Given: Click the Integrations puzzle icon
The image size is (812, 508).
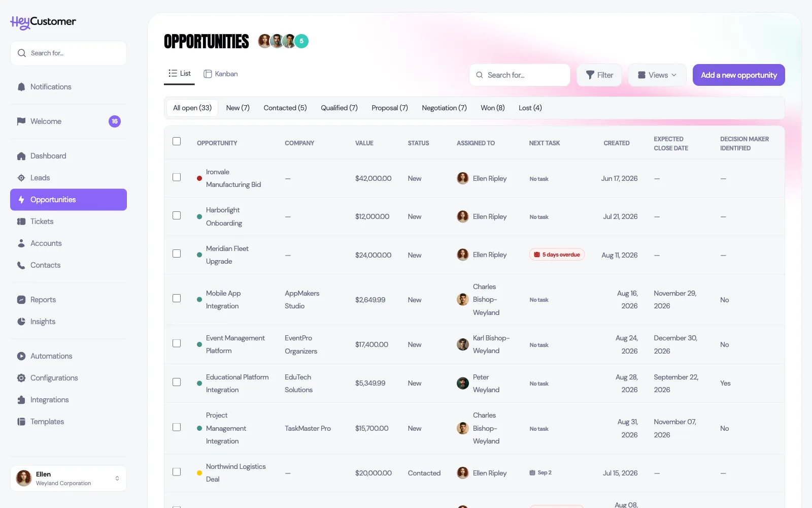Looking at the screenshot, I should pos(21,400).
